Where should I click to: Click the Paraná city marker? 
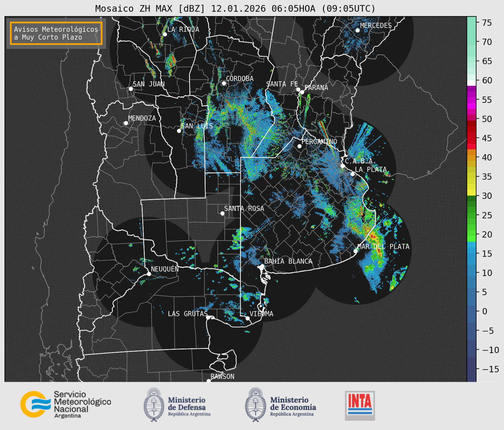(302, 92)
